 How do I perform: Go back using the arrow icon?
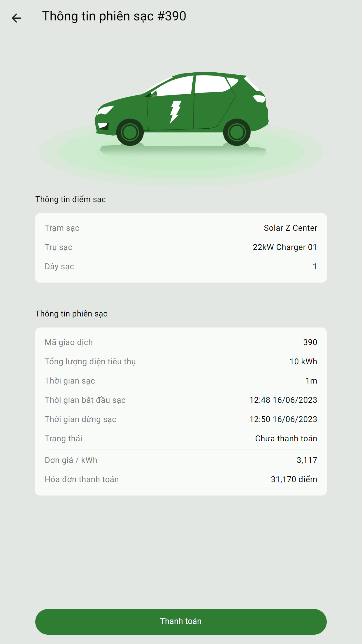(16, 18)
